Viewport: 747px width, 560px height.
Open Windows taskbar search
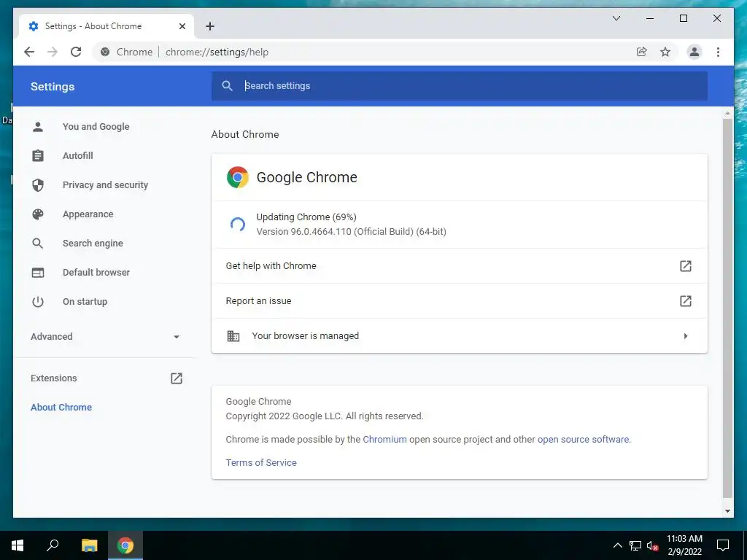(53, 545)
